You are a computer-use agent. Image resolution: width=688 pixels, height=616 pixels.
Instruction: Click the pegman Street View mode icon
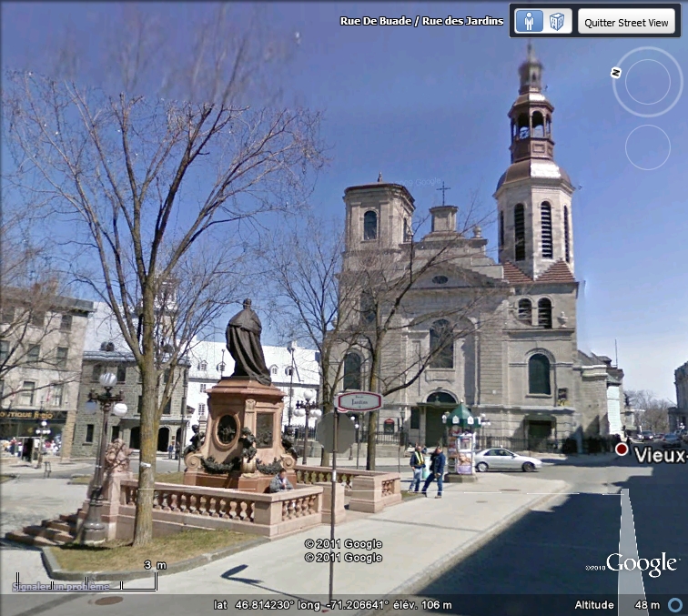coord(529,21)
